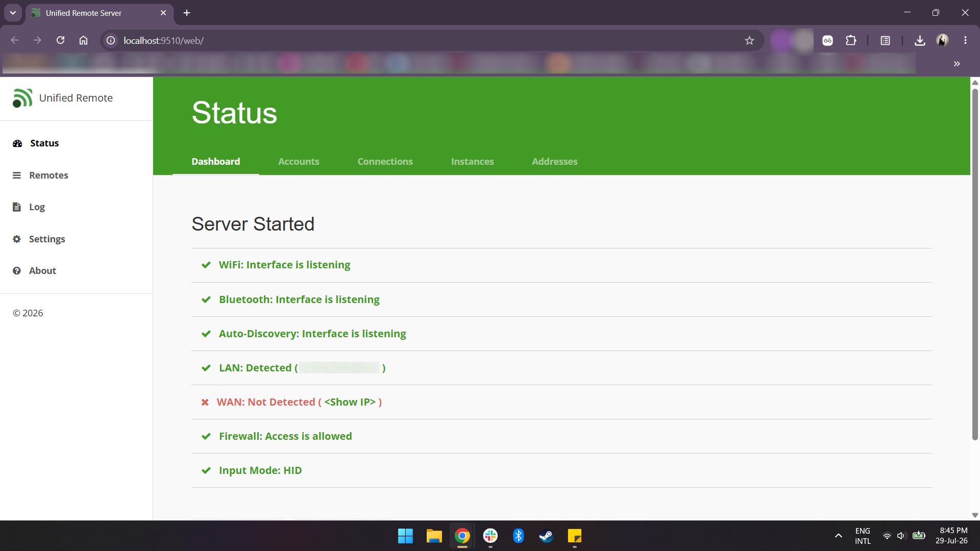
Task: Click the mask extension icon in toolbar
Action: coord(827,40)
